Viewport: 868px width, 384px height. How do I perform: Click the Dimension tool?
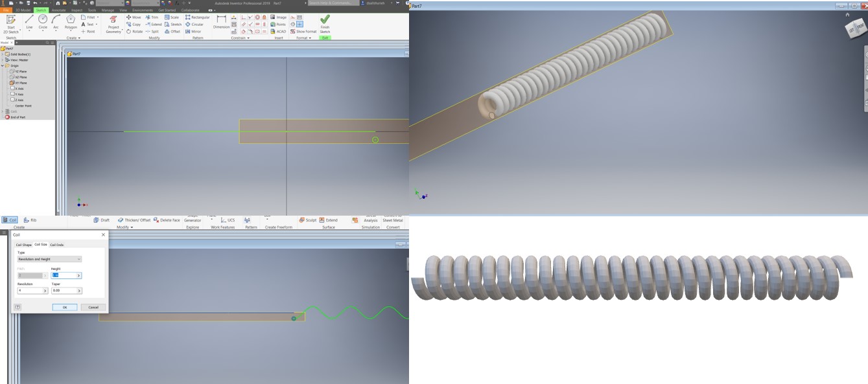point(222,22)
